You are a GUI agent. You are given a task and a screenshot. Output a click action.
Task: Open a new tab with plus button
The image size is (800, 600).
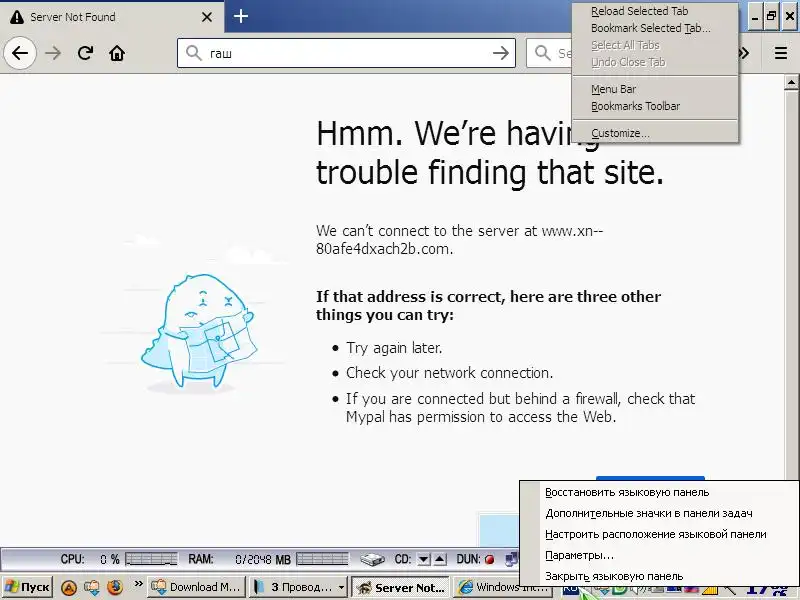(x=241, y=16)
